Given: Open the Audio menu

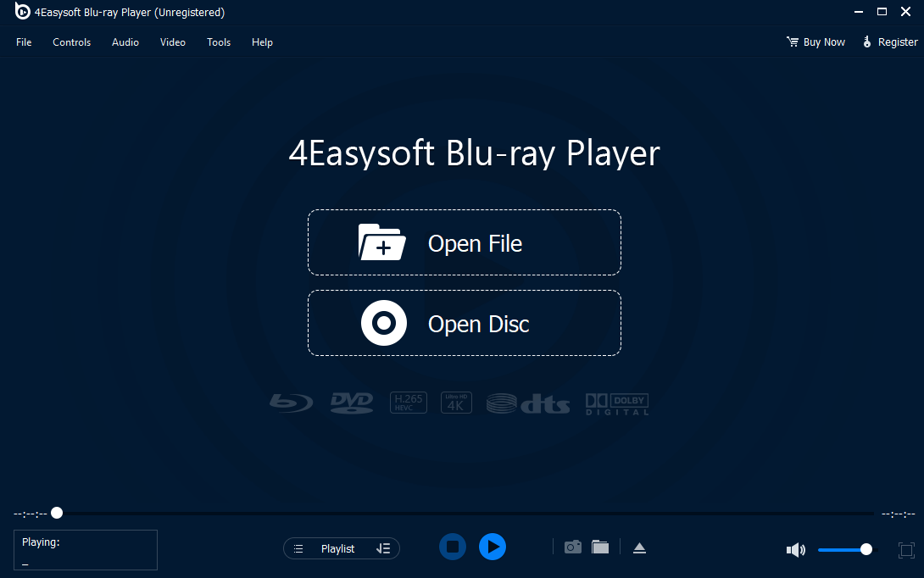Looking at the screenshot, I should [125, 42].
